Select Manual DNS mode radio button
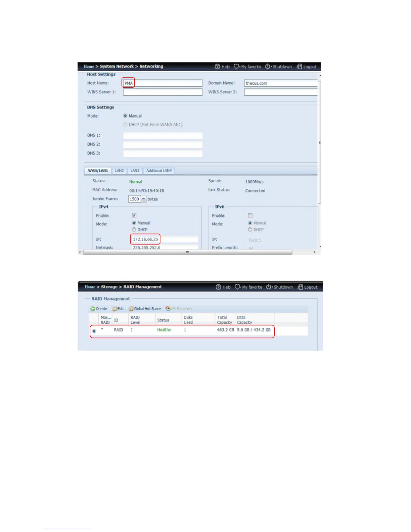The image size is (411, 532). click(x=125, y=116)
